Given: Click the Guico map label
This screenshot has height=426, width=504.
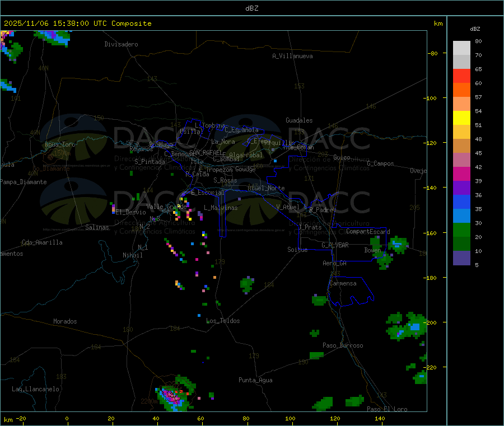Looking at the screenshot, I should 342,157.
